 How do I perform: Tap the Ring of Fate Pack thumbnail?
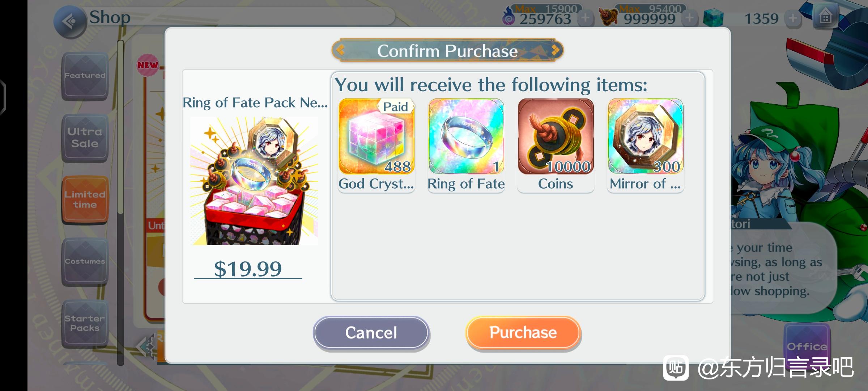coord(254,181)
